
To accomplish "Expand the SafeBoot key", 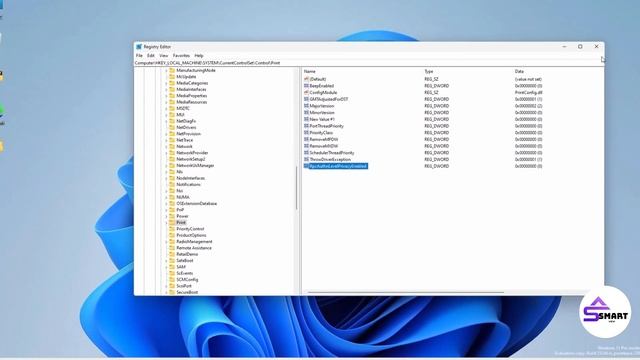I will pyautogui.click(x=166, y=260).
